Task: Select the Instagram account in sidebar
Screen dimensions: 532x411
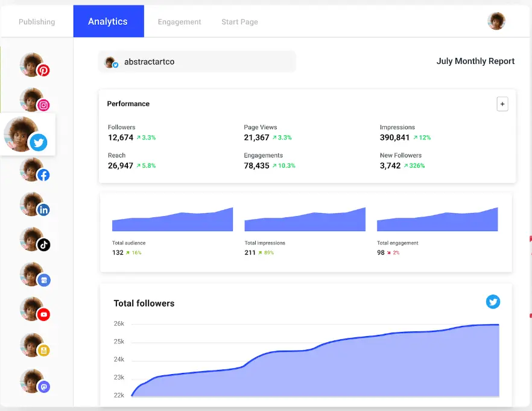Action: point(34,100)
